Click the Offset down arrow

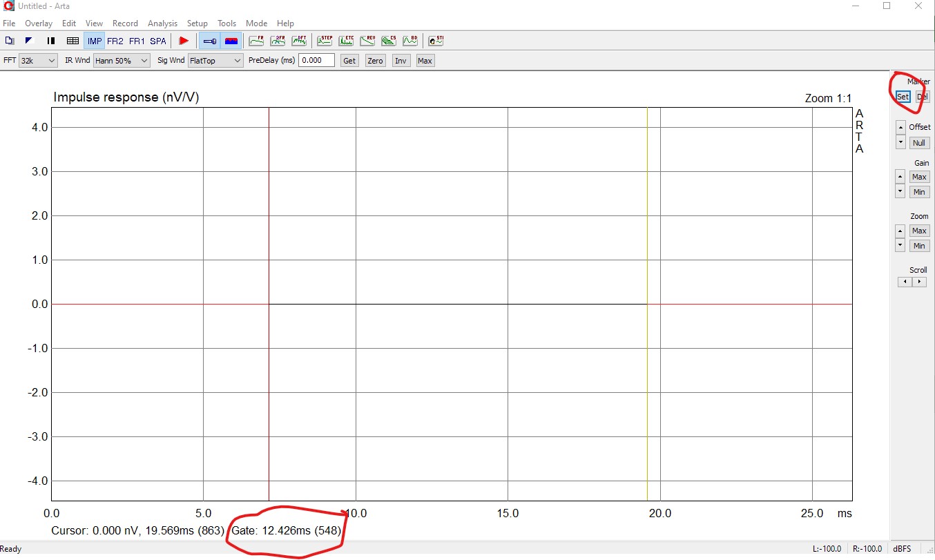pos(900,142)
